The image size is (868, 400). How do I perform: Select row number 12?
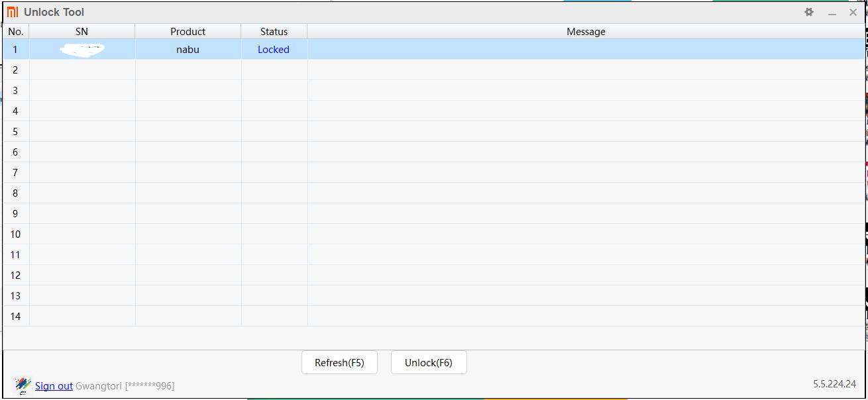[x=16, y=275]
